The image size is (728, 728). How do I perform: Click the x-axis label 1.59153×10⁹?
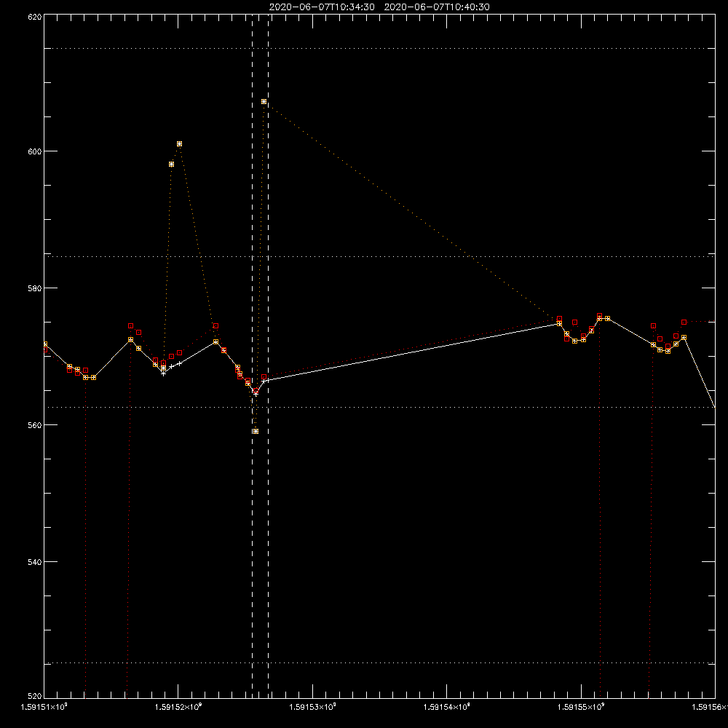(313, 707)
